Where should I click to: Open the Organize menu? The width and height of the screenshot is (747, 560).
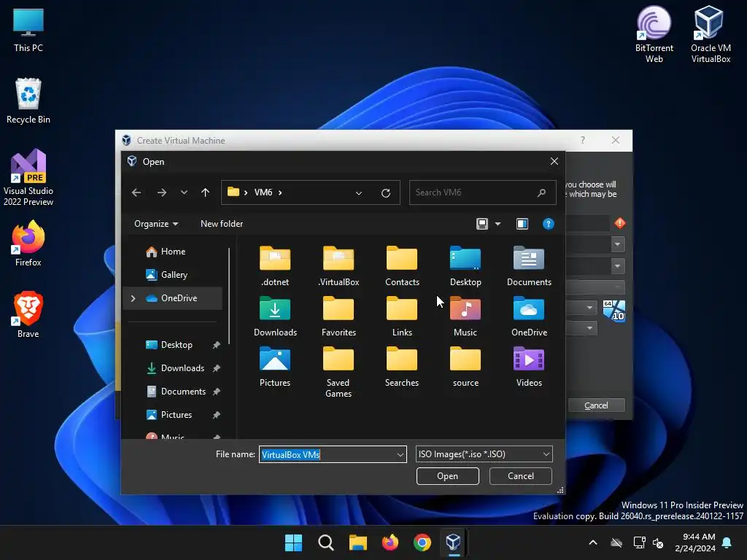click(156, 224)
